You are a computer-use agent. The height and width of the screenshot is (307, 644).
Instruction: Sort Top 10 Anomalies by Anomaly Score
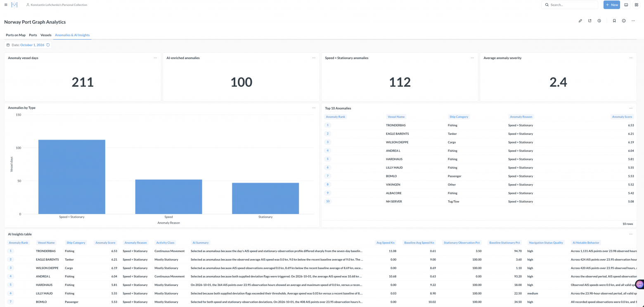622,117
